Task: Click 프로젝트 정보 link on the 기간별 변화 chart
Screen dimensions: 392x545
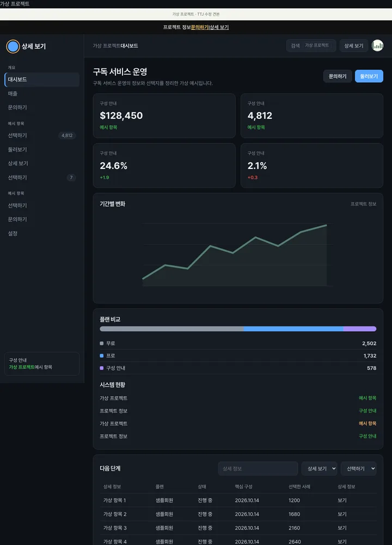Action: 363,204
